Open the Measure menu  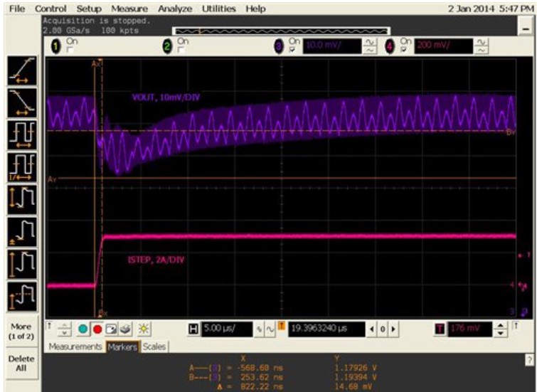point(134,9)
